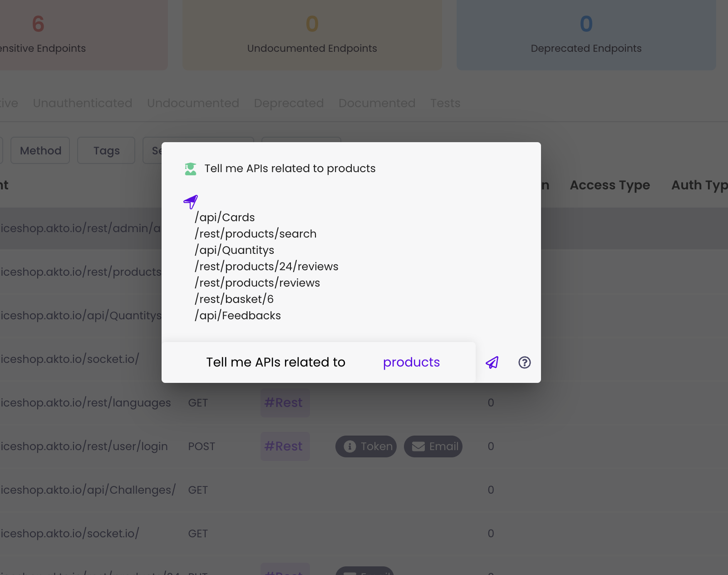This screenshot has height=575, width=728.
Task: Click the Email tag on login row
Action: coord(433,446)
